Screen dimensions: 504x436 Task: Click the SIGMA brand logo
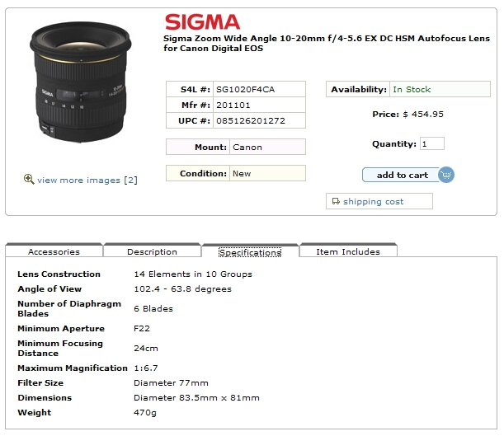pos(202,21)
